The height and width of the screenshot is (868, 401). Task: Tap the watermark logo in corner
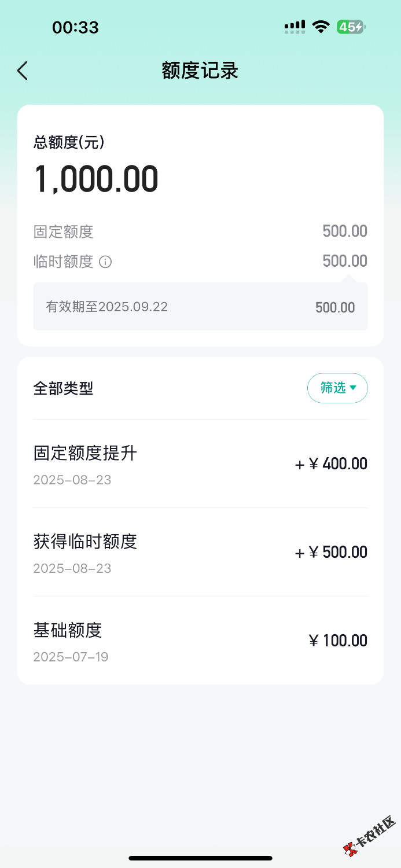(x=370, y=836)
